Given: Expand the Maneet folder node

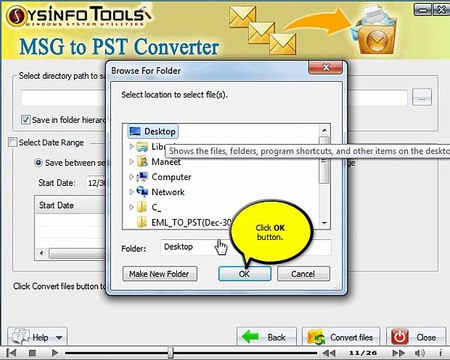Looking at the screenshot, I should [x=131, y=162].
